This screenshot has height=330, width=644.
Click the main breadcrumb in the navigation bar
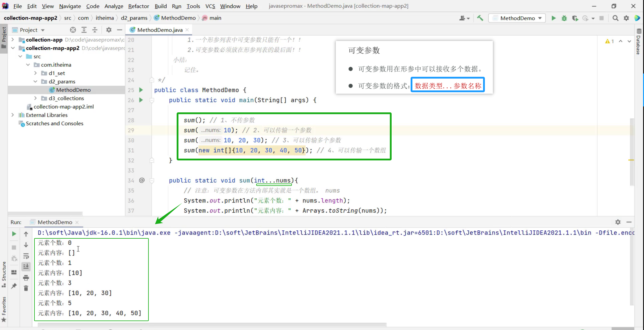[215, 18]
